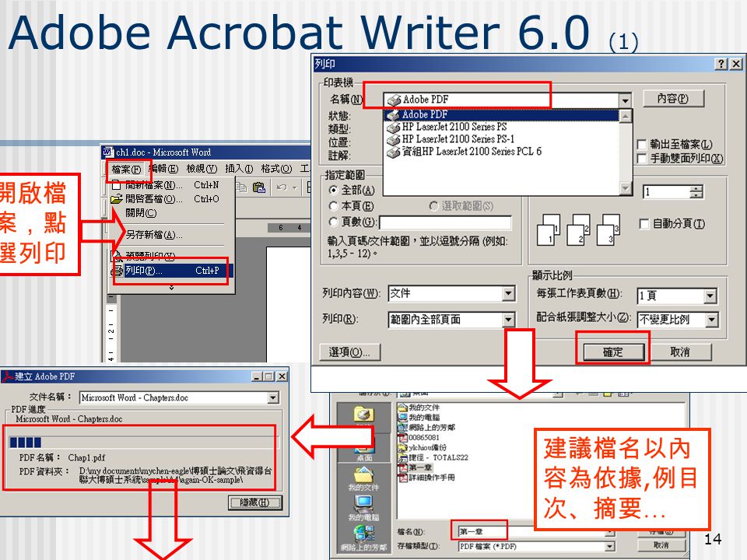The height and width of the screenshot is (560, 747).
Task: Open the 列印內容(W) dropdown
Action: (509, 293)
